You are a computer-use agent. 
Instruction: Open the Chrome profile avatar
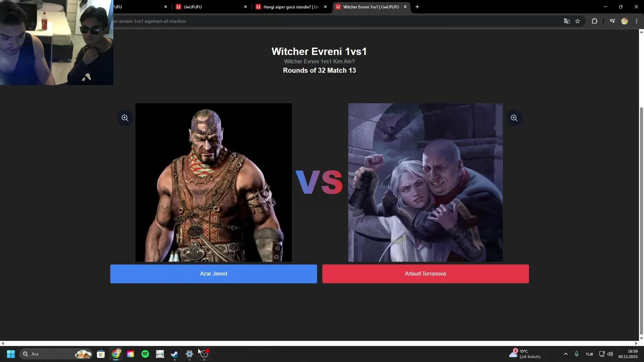point(624,21)
